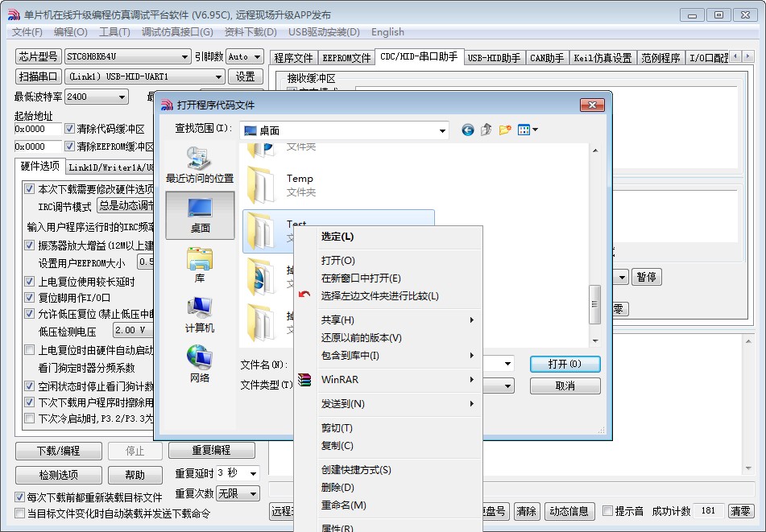Open Recent Places (最近访问的位置)
This screenshot has height=532, width=766.
click(199, 165)
